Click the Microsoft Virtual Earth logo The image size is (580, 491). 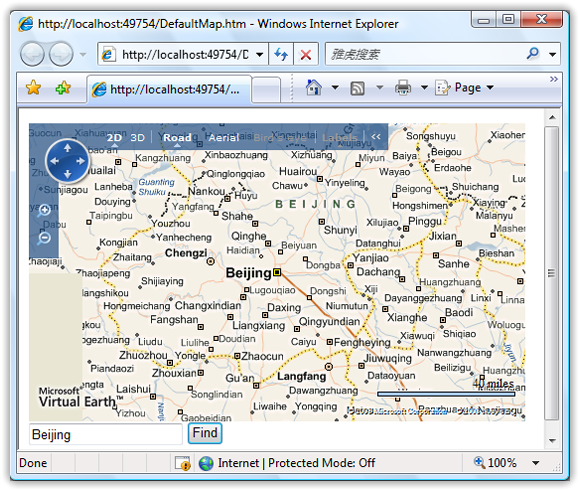click(80, 397)
